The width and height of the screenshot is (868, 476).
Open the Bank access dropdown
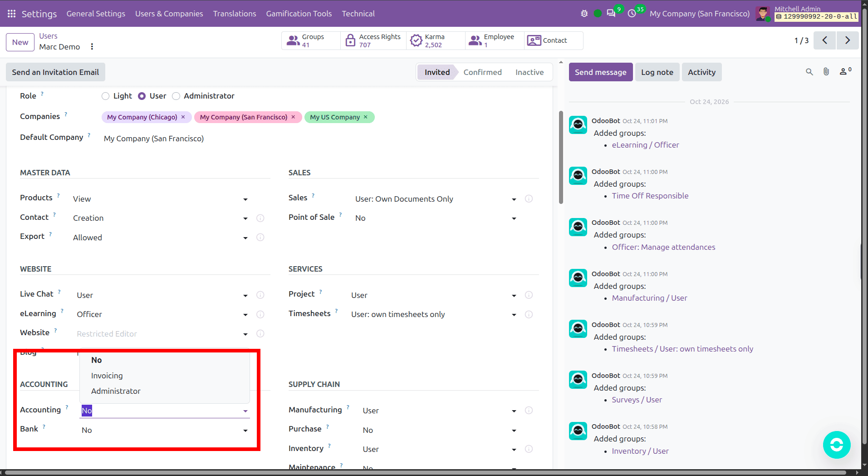click(165, 430)
